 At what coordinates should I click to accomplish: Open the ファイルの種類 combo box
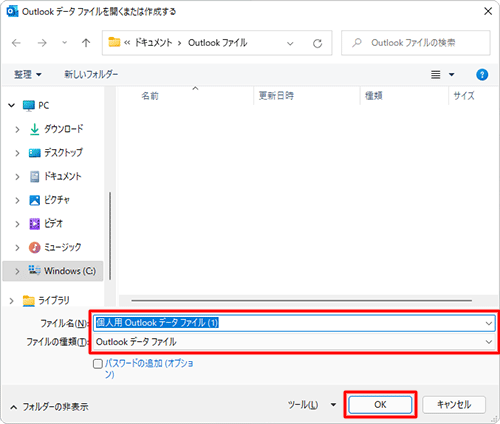point(294,342)
